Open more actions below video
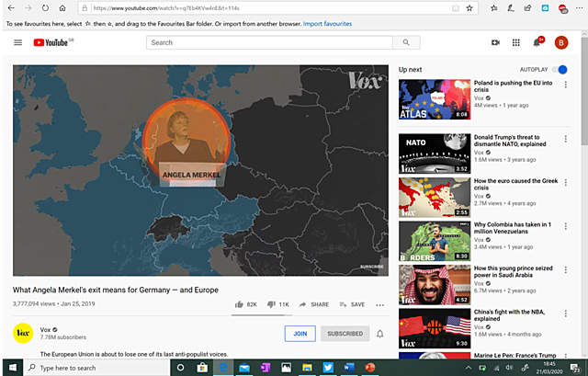Image resolution: width=588 pixels, height=376 pixels. pyautogui.click(x=379, y=305)
